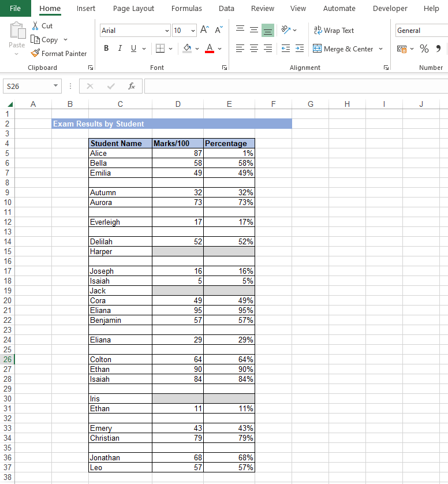The image size is (448, 484).
Task: Switch to the Formulas ribbon tab
Action: tap(186, 8)
